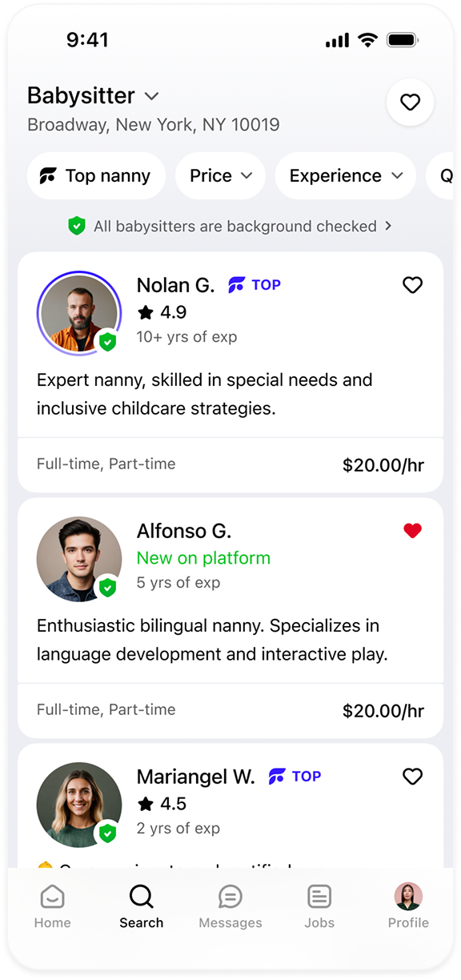Apply the Top nanny filter

coord(96,175)
